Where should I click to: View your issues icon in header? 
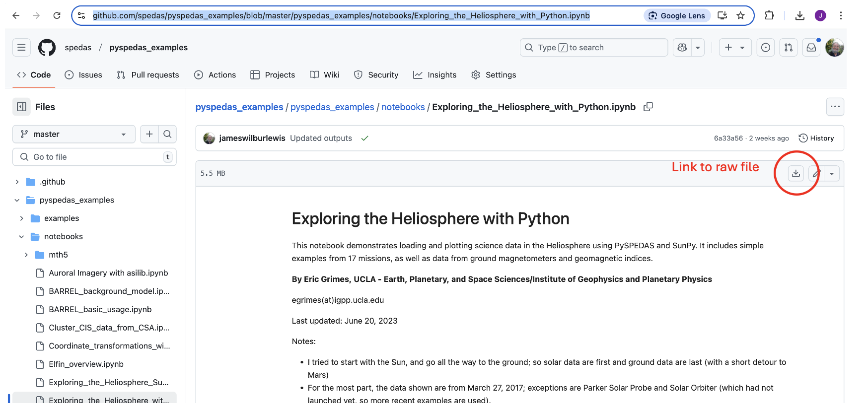pyautogui.click(x=766, y=47)
